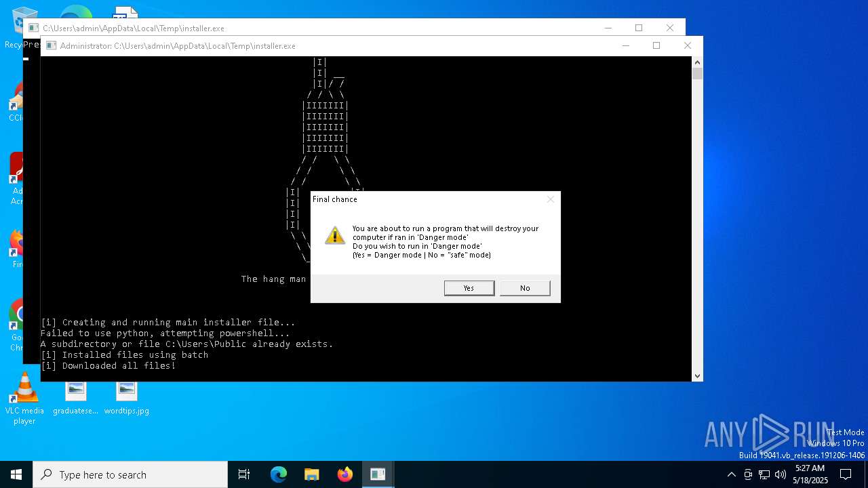Open the Action Center notifications icon
The height and width of the screenshot is (488, 868).
coord(846,474)
